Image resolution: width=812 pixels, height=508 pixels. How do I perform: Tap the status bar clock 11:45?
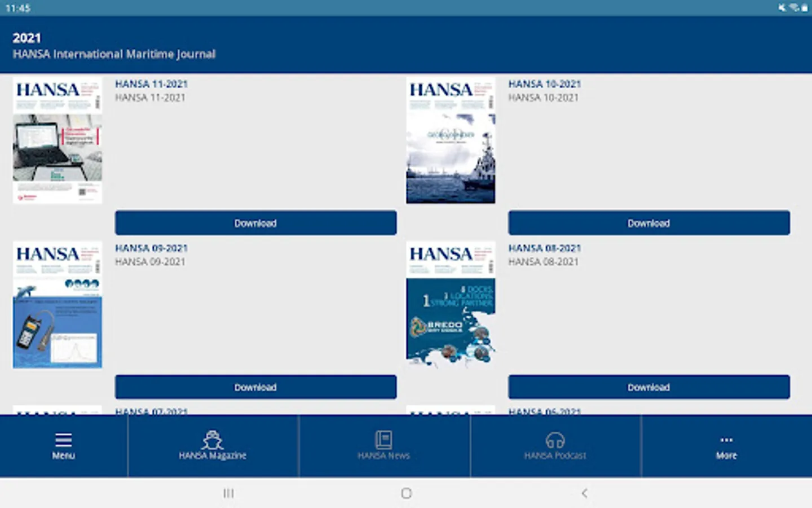(x=17, y=8)
